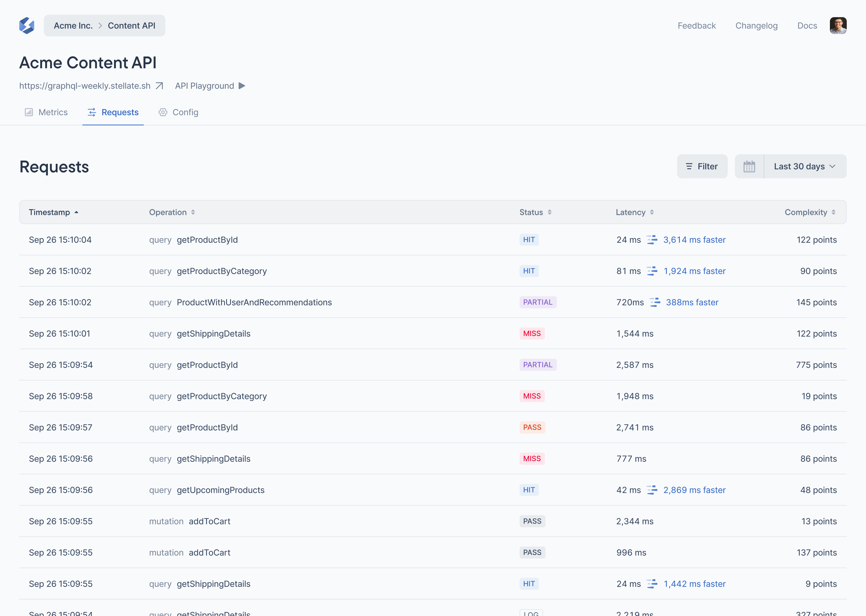
Task: Click the Config gear icon
Action: point(163,112)
